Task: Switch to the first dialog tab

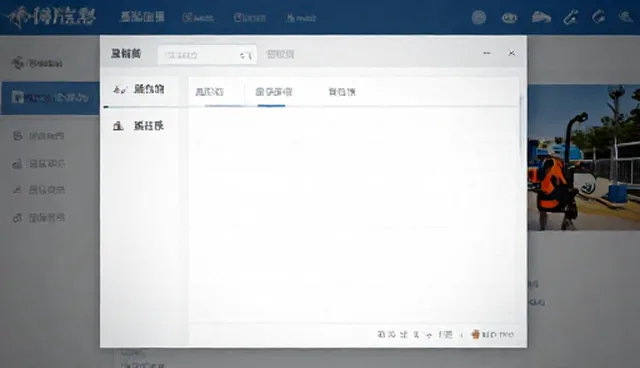Action: 209,92
